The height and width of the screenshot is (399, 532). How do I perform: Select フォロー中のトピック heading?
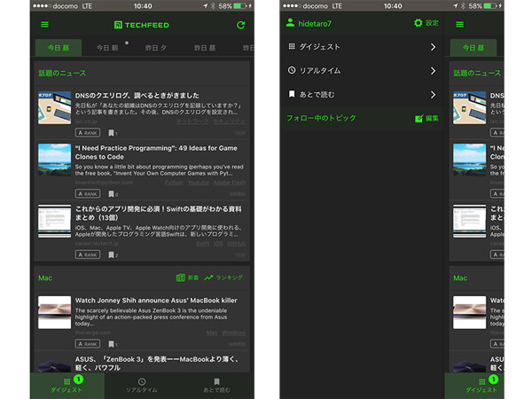[x=321, y=118]
